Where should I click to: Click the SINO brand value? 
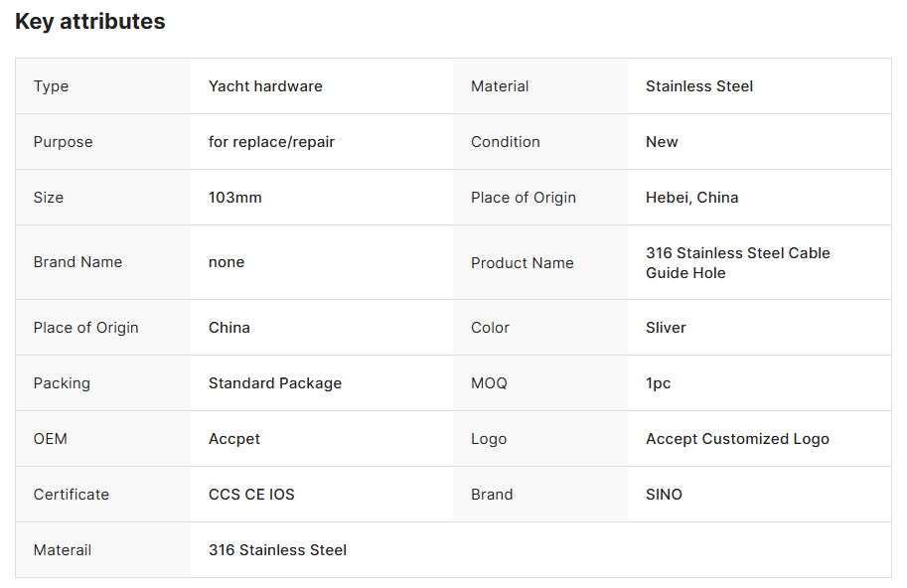664,495
